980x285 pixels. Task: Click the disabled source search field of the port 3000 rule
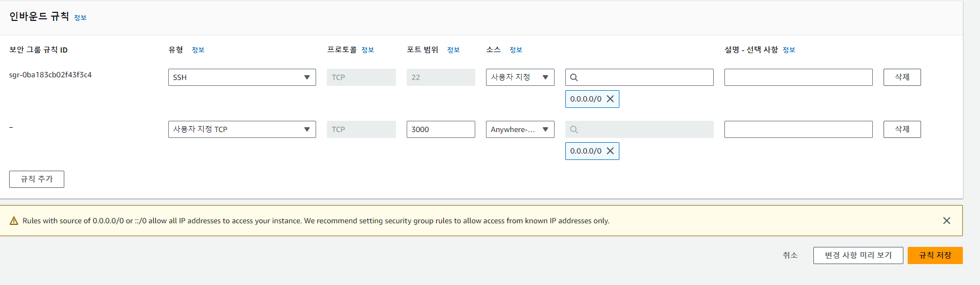(639, 129)
